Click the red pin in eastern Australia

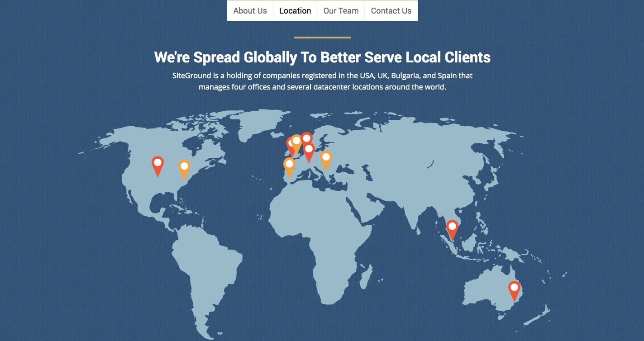pyautogui.click(x=514, y=291)
